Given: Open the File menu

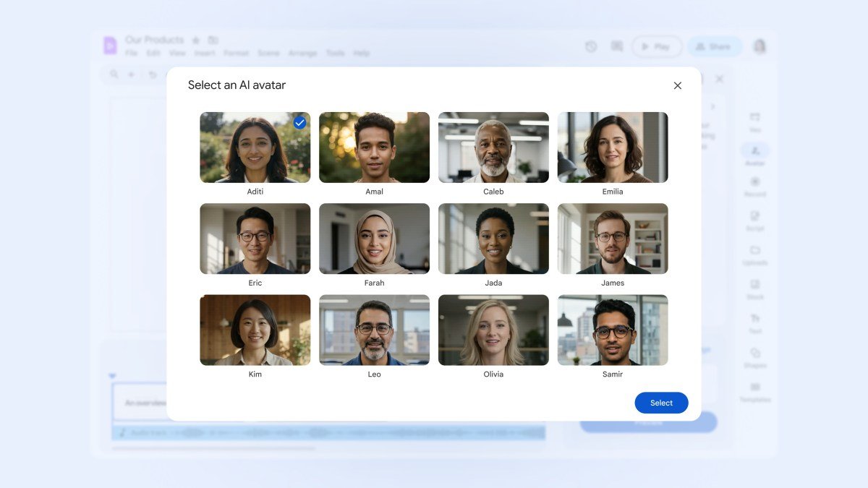Looking at the screenshot, I should 131,53.
